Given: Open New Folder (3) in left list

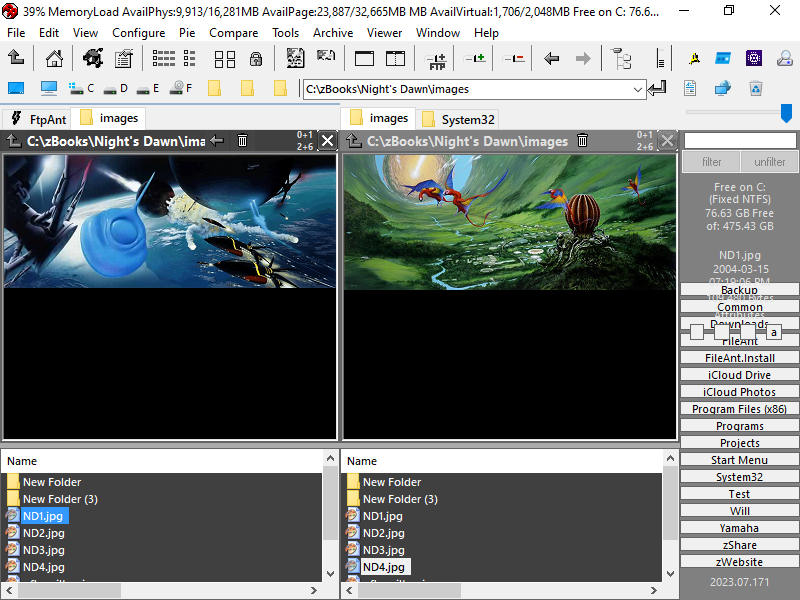Looking at the screenshot, I should click(x=60, y=499).
